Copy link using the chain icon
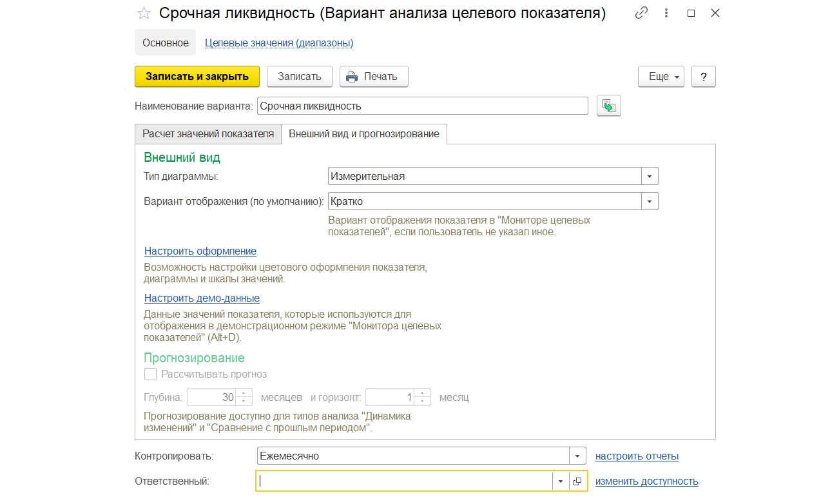This screenshot has width=830, height=504. (641, 13)
